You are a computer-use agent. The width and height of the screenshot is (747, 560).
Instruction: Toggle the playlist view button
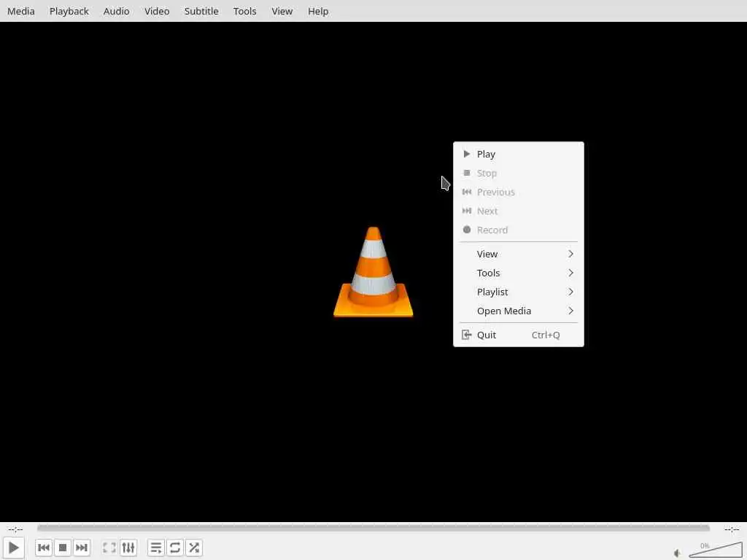point(156,548)
